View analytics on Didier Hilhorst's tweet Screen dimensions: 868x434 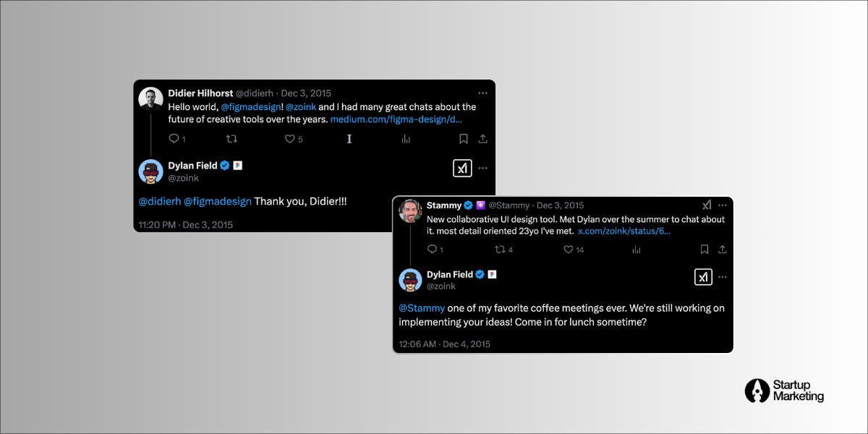[406, 139]
